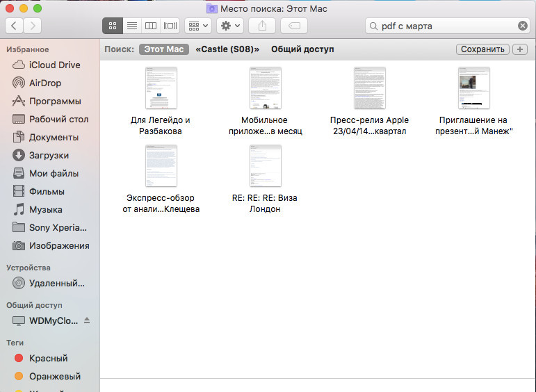Clear the search field text
Screen dimensions: 536x392
click(522, 26)
